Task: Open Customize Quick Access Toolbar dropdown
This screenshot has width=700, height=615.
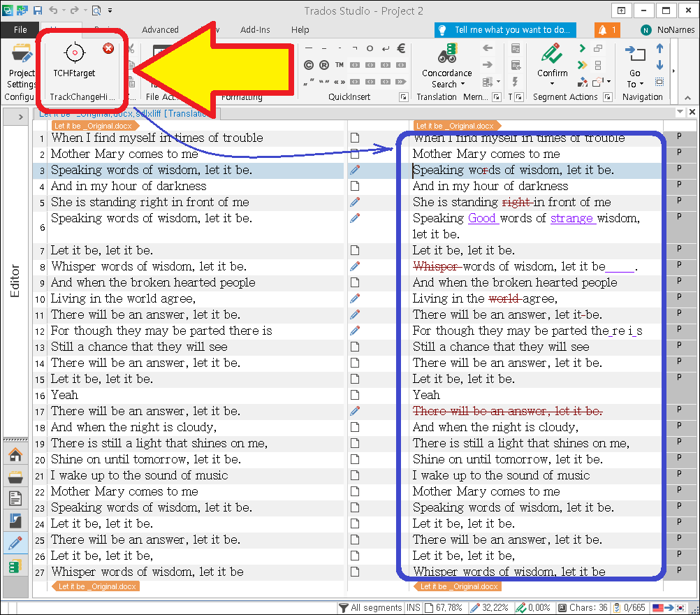Action: (x=110, y=10)
